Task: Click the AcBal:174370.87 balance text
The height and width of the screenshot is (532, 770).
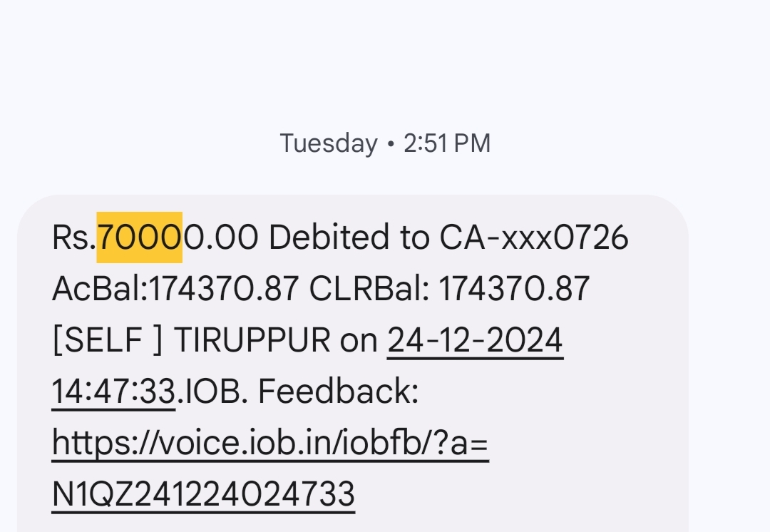Action: (175, 288)
